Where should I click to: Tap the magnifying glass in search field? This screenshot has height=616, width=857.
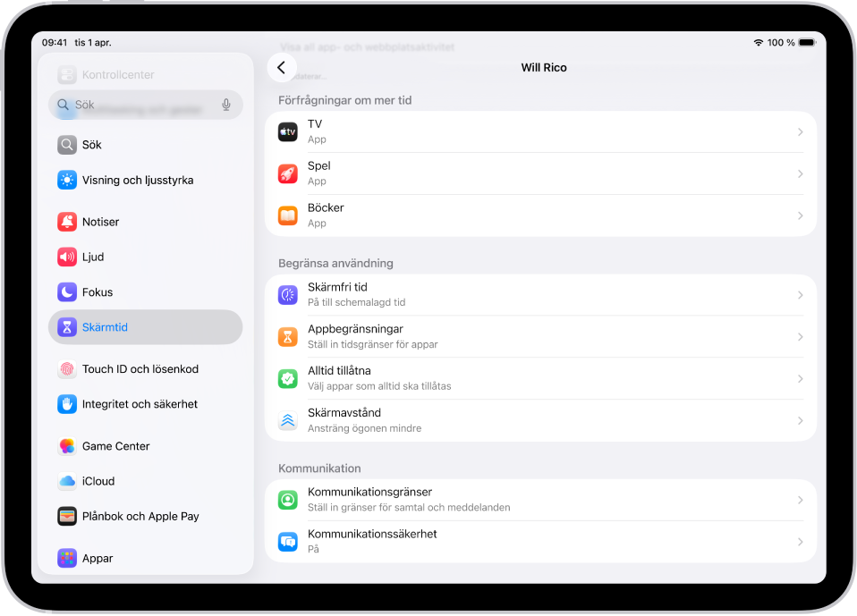[x=63, y=105]
